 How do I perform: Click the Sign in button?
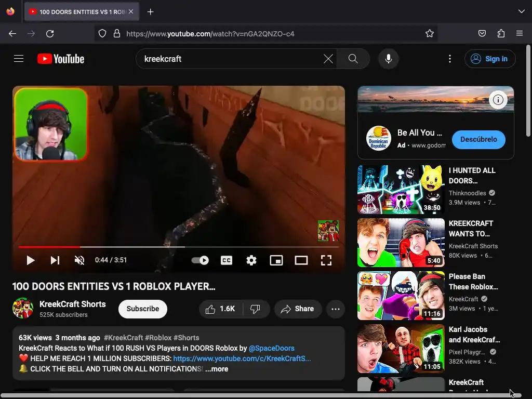(x=490, y=59)
